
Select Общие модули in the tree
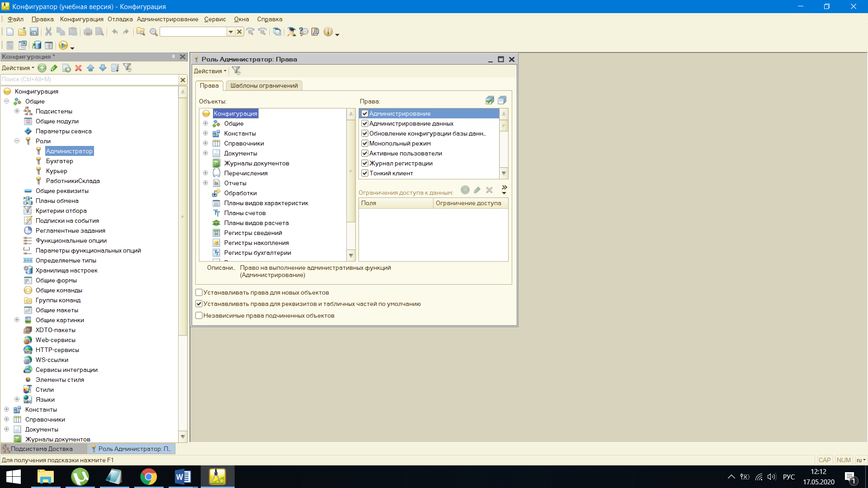57,121
